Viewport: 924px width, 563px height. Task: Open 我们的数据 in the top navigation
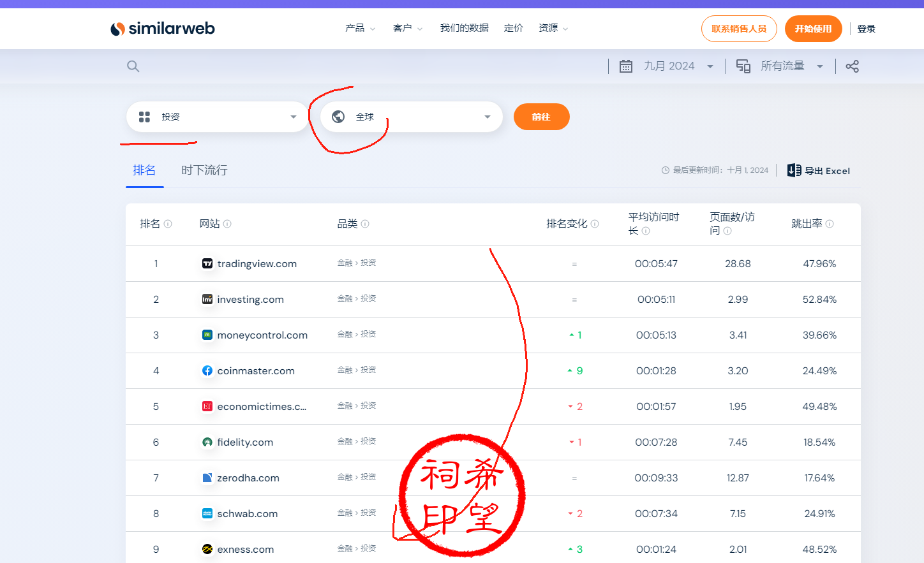(x=465, y=28)
